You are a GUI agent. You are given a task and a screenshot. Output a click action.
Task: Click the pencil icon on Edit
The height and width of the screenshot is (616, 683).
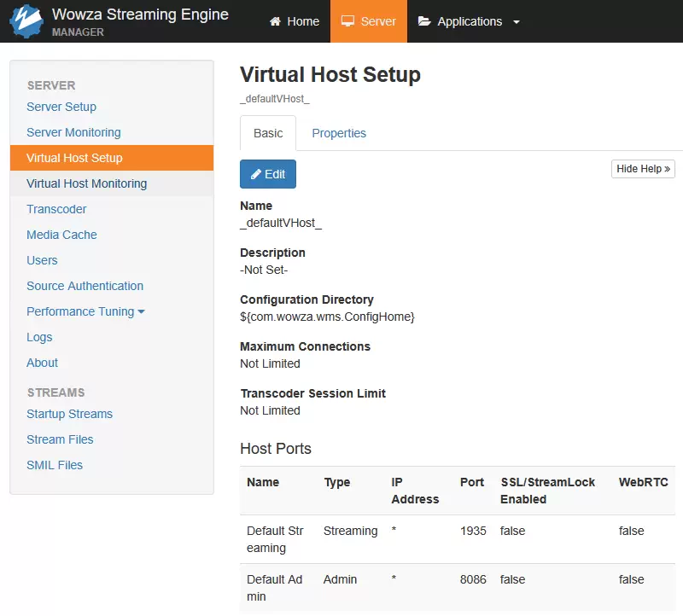click(255, 174)
